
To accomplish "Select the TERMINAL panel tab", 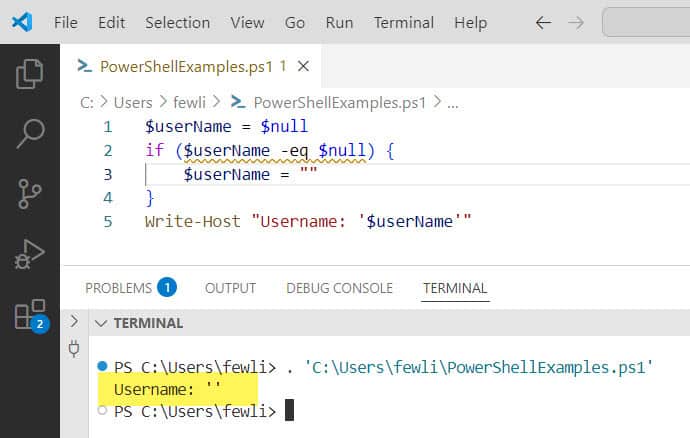I will tap(455, 288).
